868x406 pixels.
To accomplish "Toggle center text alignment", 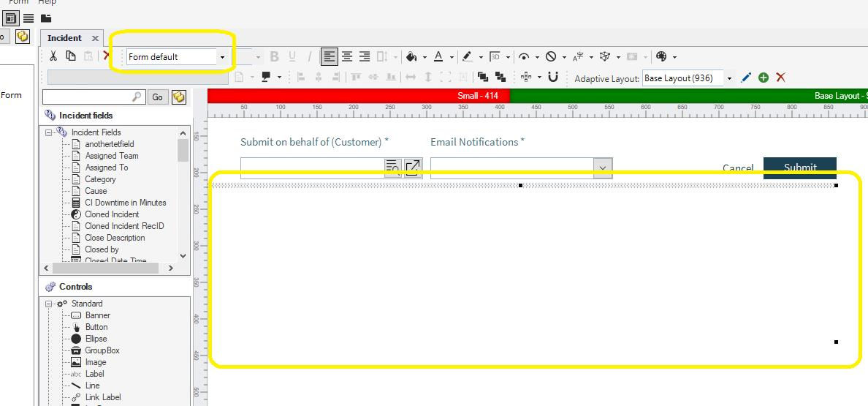I will [347, 56].
